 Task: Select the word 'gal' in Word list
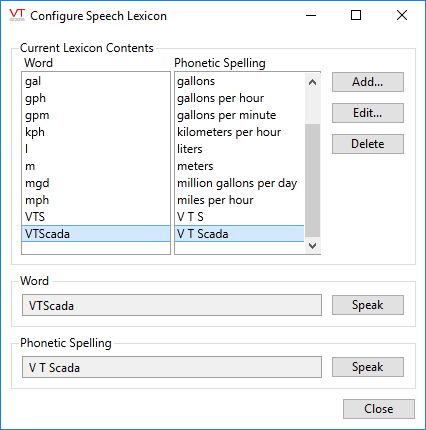point(96,81)
